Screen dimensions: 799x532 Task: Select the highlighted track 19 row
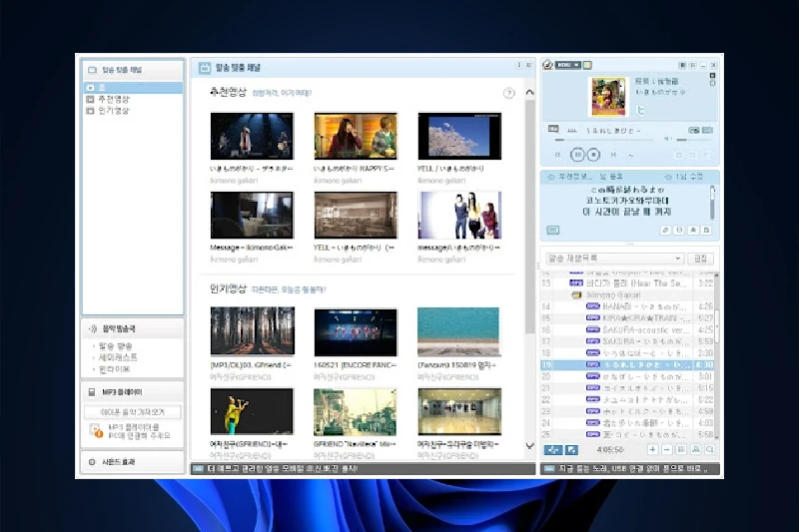pyautogui.click(x=627, y=365)
